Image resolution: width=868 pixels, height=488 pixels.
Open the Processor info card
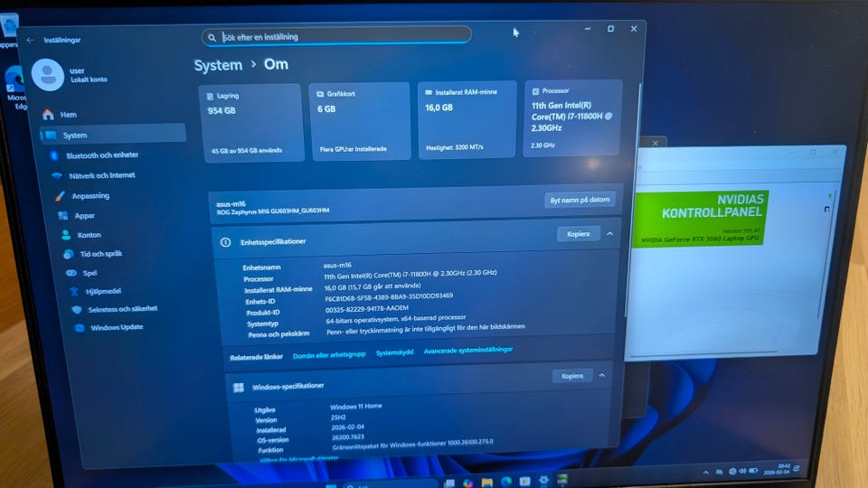pyautogui.click(x=572, y=117)
